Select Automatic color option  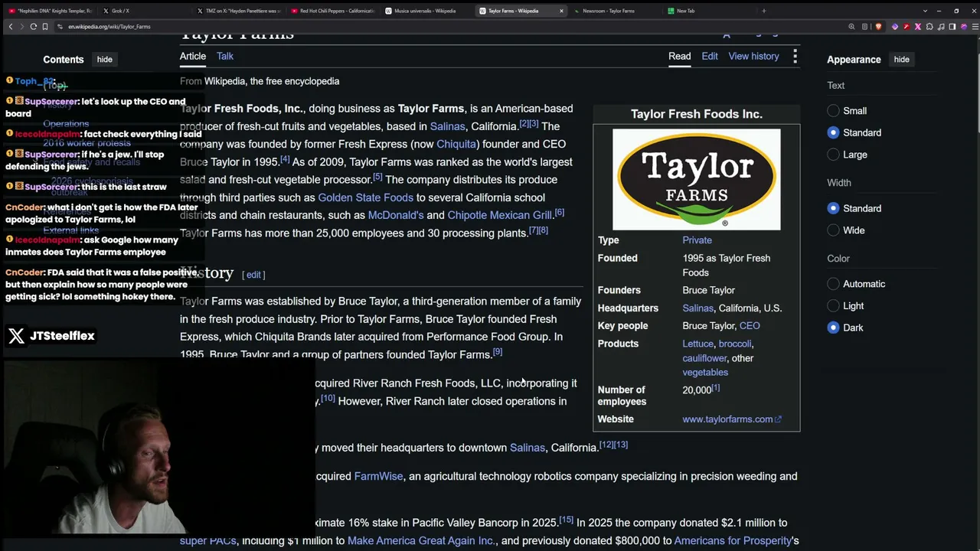[833, 284]
